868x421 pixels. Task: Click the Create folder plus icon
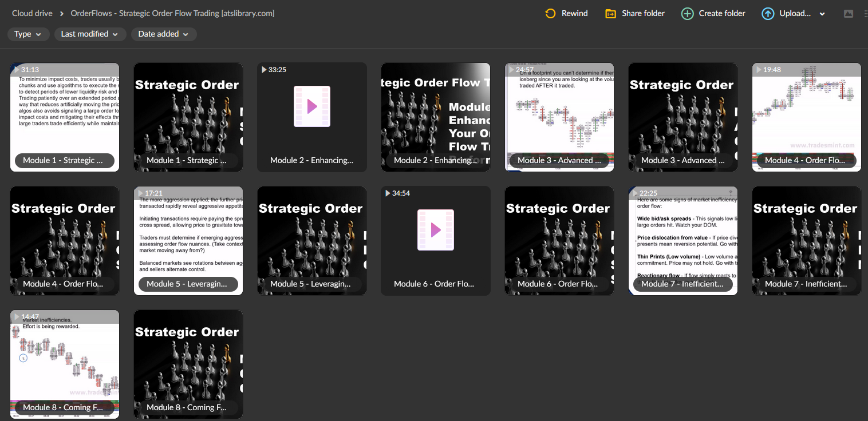[x=686, y=13]
